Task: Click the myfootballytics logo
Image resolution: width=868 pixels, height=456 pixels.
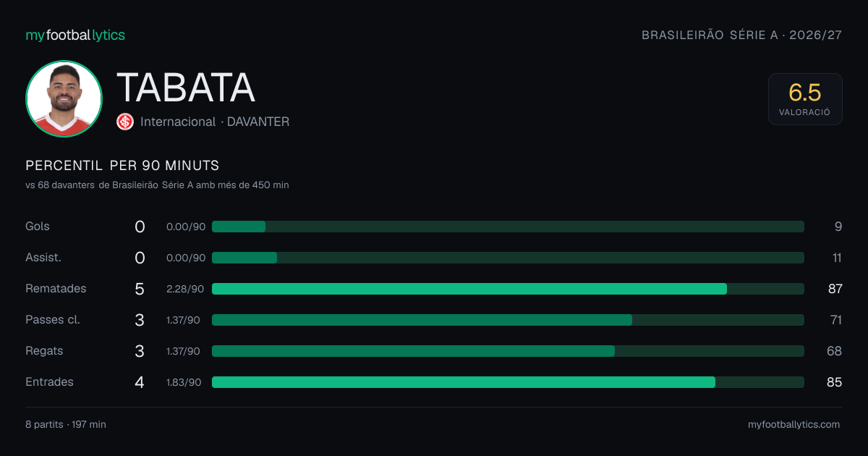Action: (75, 35)
